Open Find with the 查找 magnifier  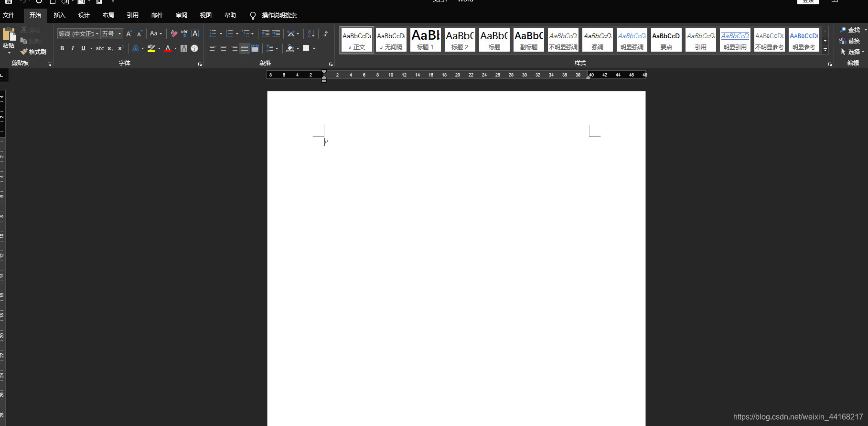[850, 30]
